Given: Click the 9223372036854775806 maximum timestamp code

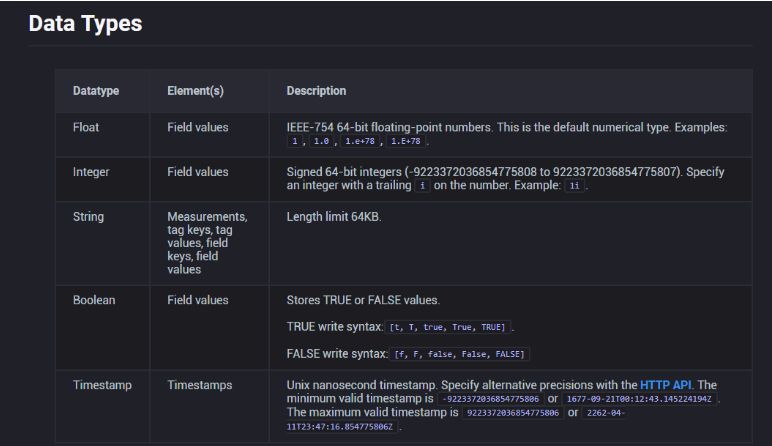Looking at the screenshot, I should [x=511, y=413].
